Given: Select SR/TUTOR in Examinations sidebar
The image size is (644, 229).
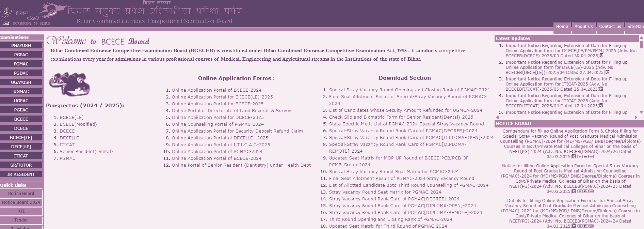Looking at the screenshot, I should coord(21,165).
